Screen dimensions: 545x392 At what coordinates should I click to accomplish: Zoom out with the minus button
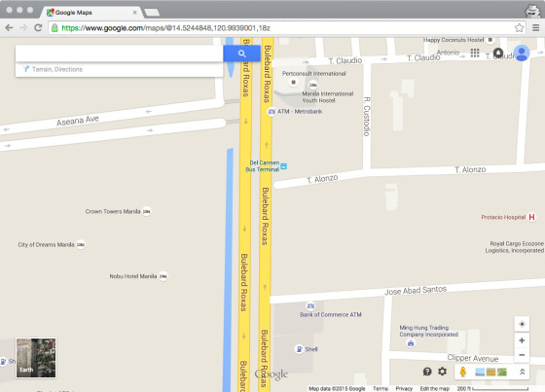coord(522,355)
